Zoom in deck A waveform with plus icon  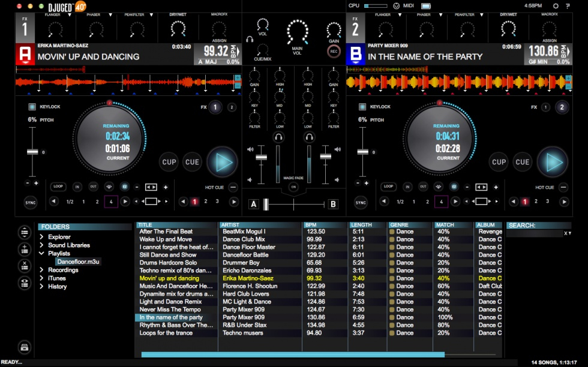click(x=238, y=78)
